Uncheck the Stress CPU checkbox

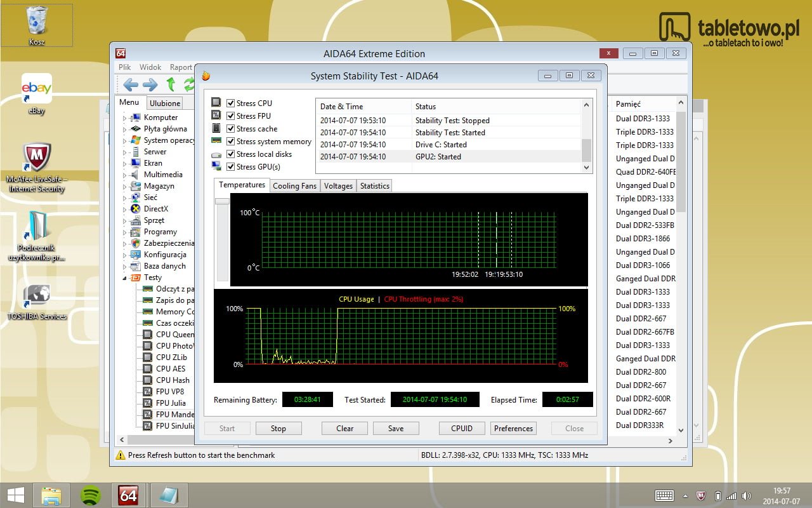(x=231, y=103)
